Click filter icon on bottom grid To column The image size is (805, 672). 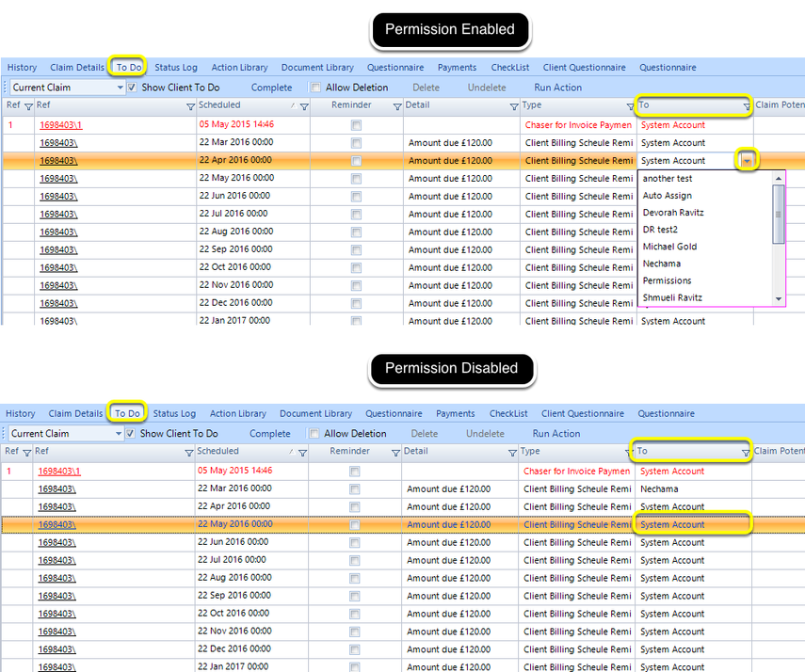745,453
